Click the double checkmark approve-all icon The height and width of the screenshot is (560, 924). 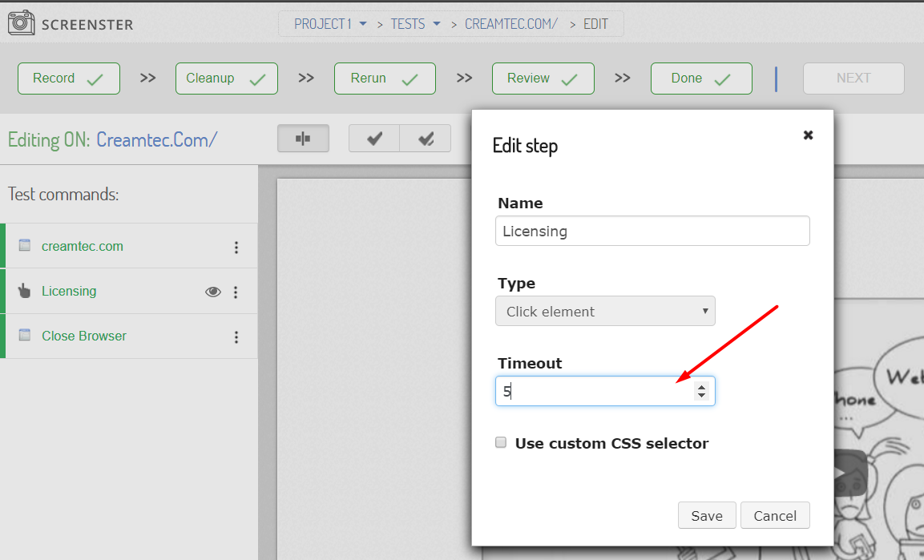click(x=426, y=139)
